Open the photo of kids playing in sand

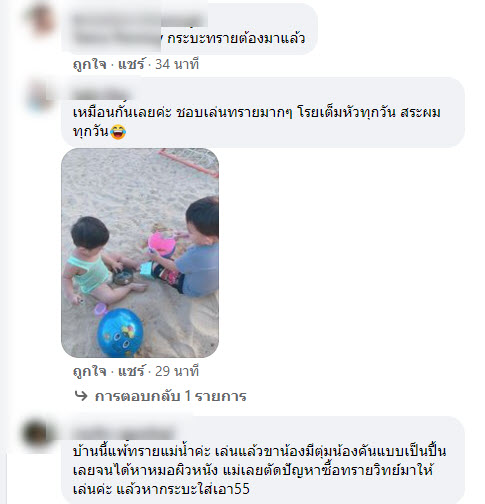point(140,253)
